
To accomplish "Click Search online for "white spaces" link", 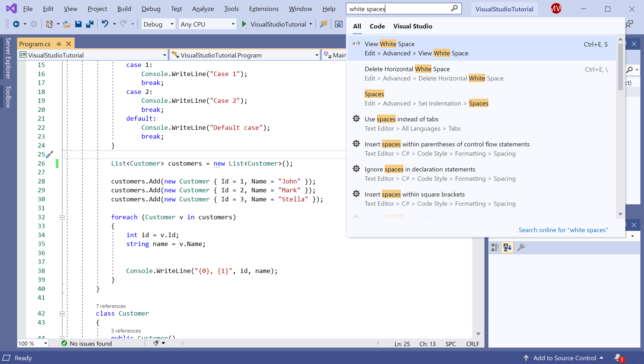I will point(563,230).
